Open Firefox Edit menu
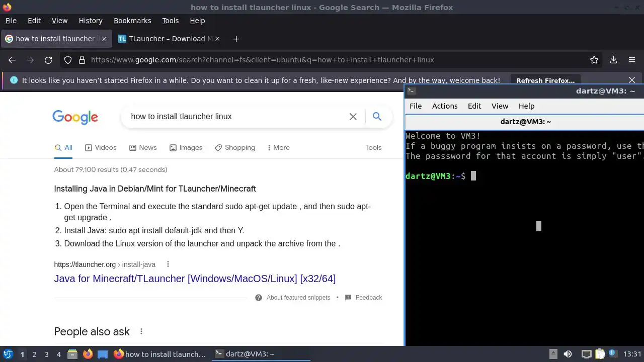Viewport: 644px width, 362px height. (34, 21)
